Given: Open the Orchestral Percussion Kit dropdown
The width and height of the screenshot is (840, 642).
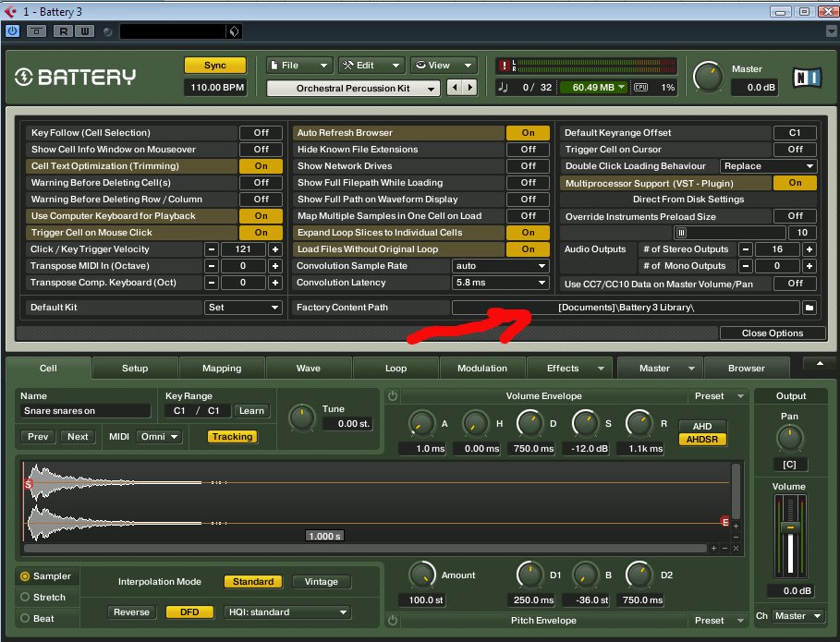Looking at the screenshot, I should tap(353, 88).
